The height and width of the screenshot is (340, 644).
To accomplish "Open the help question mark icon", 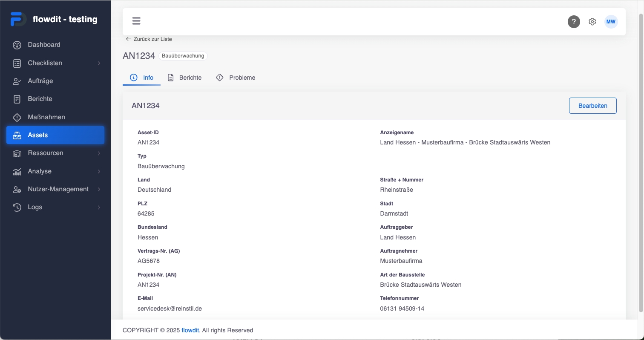I will (574, 22).
